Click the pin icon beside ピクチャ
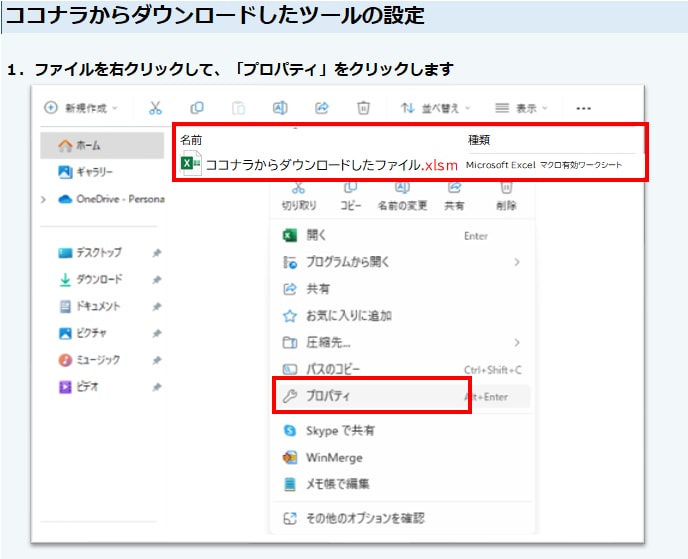Screen dimensions: 688x559 point(157,333)
